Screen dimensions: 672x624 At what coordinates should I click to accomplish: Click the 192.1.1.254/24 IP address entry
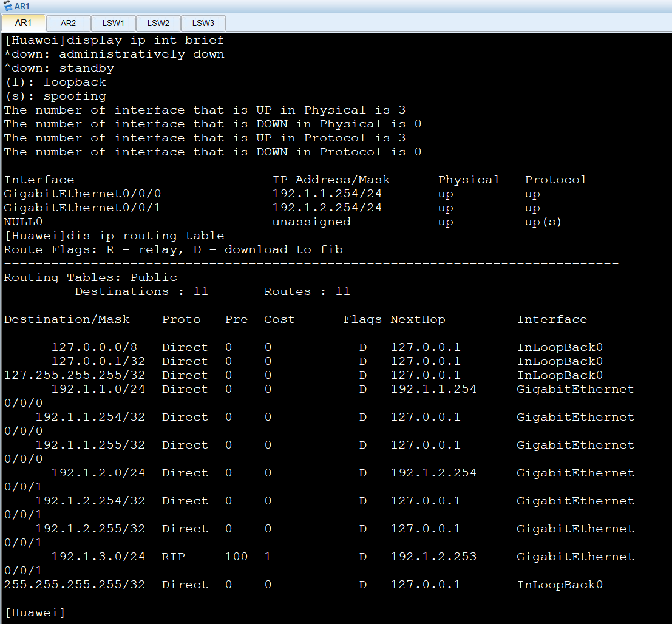(327, 194)
